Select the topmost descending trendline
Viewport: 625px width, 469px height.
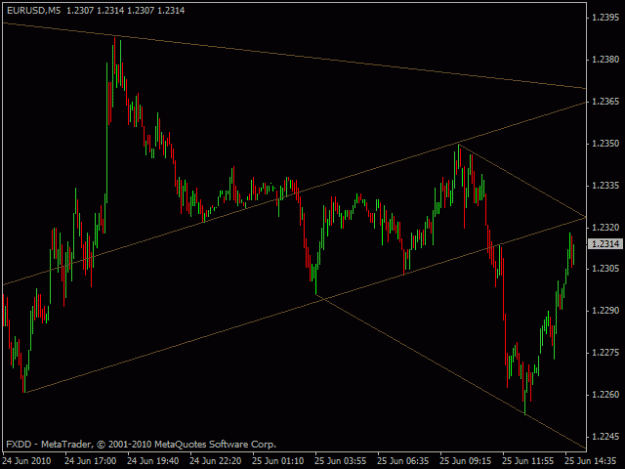[x=294, y=56]
